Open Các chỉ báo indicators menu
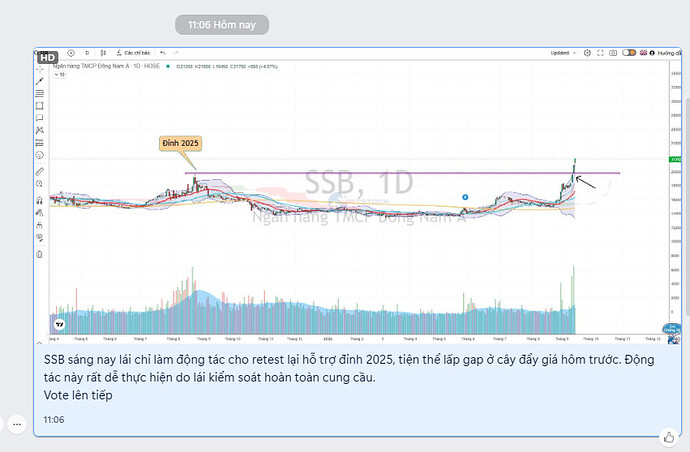 133,53
